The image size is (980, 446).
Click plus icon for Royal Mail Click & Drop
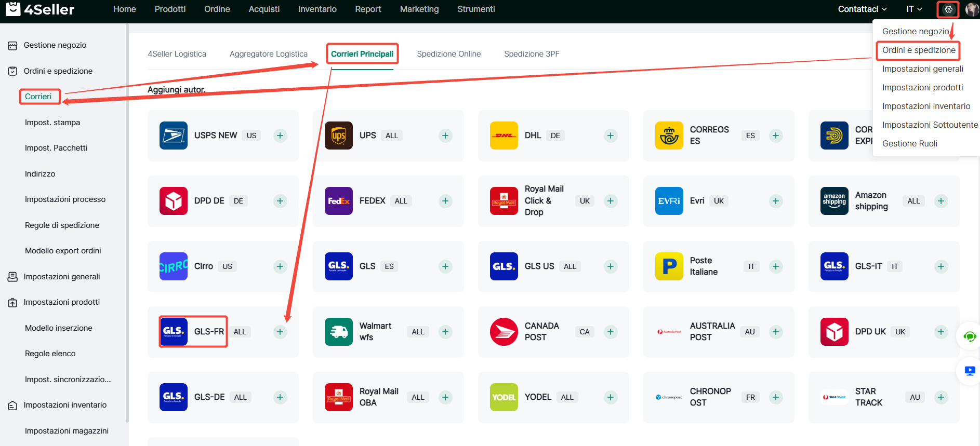[x=611, y=201]
